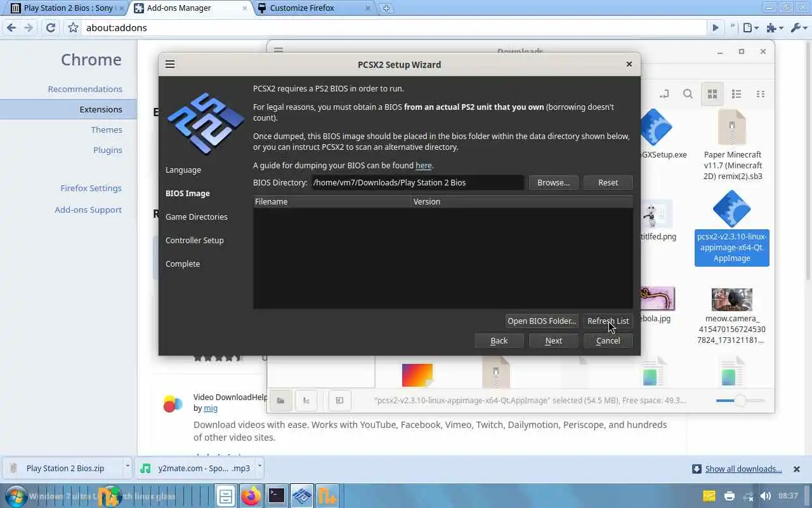Go Back in the setup wizard
The image size is (812, 508).
(x=499, y=340)
